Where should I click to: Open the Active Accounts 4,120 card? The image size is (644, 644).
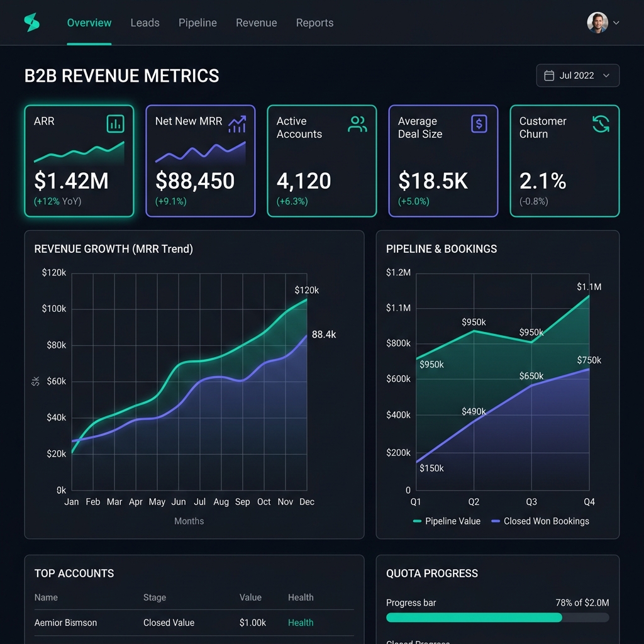pos(322,161)
